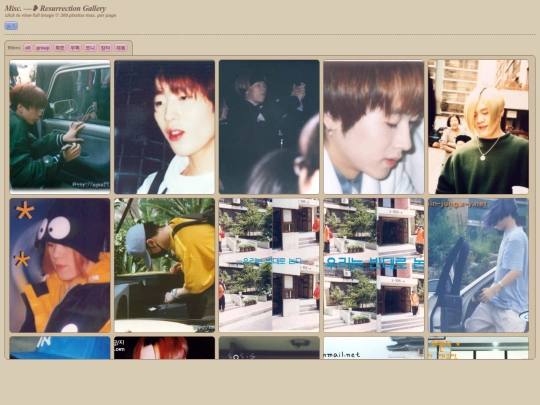Open partially visible red-haired photo on black

[x=165, y=348]
